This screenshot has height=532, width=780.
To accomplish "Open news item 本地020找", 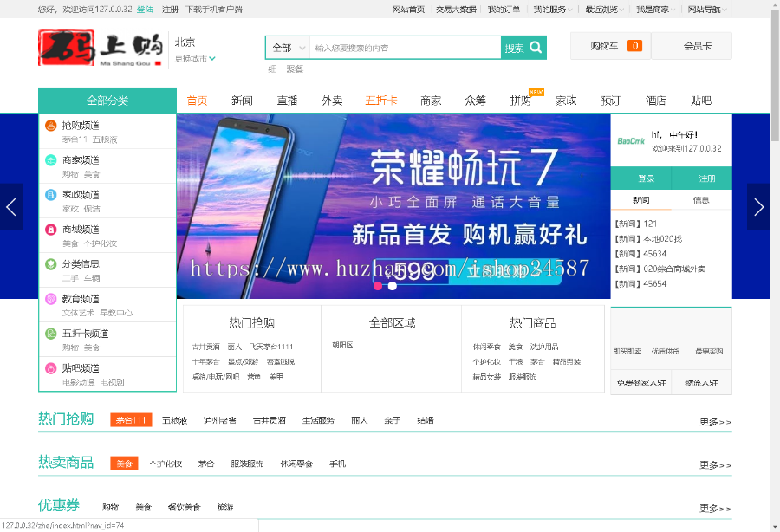I will click(662, 238).
